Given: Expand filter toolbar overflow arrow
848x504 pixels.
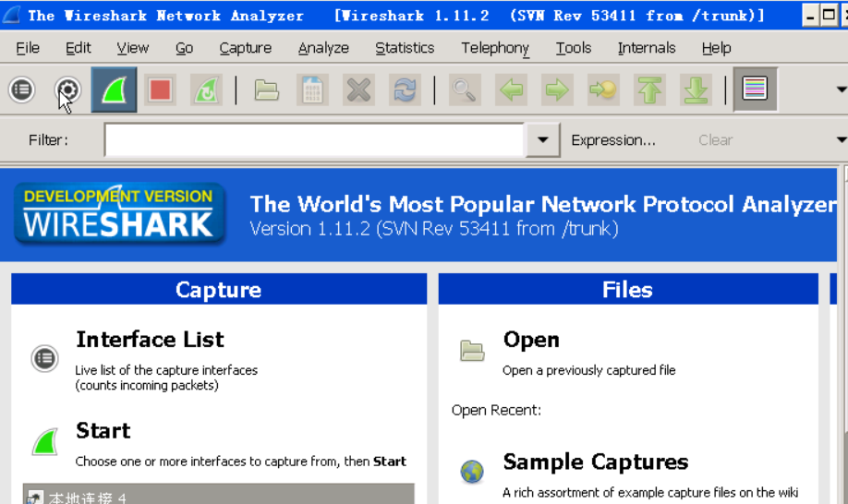Looking at the screenshot, I should pos(842,140).
